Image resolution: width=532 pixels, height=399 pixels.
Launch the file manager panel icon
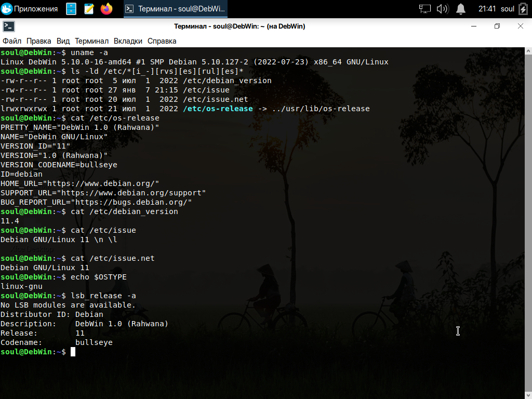[x=71, y=9]
